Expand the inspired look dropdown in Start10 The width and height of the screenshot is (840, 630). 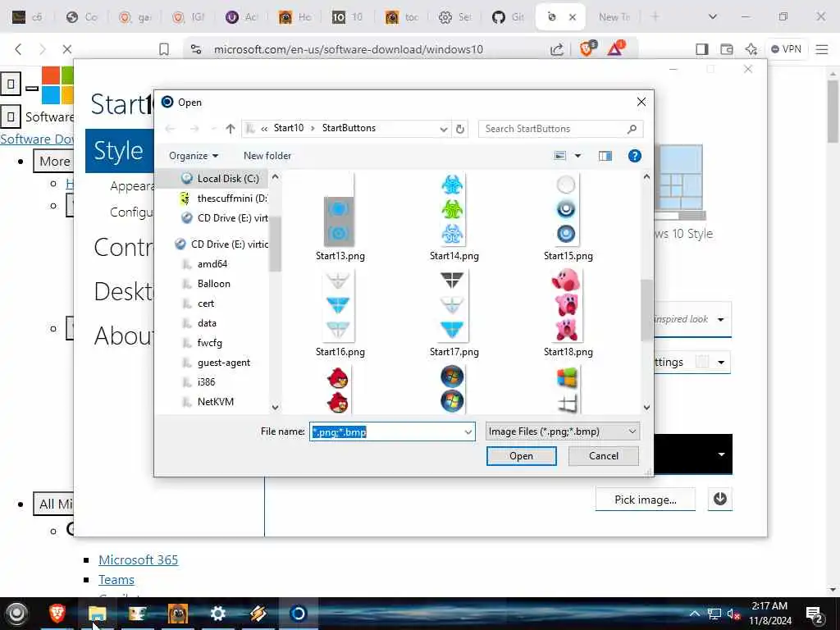(x=721, y=319)
